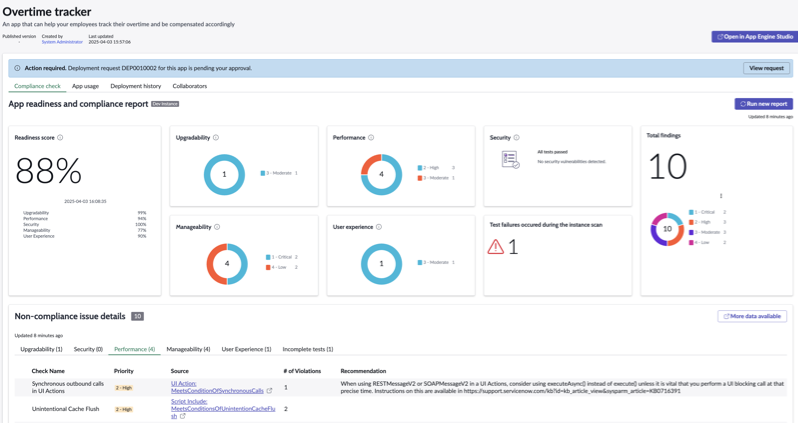The width and height of the screenshot is (798, 423).
Task: Select the Manageability (4) issues tab
Action: click(188, 349)
